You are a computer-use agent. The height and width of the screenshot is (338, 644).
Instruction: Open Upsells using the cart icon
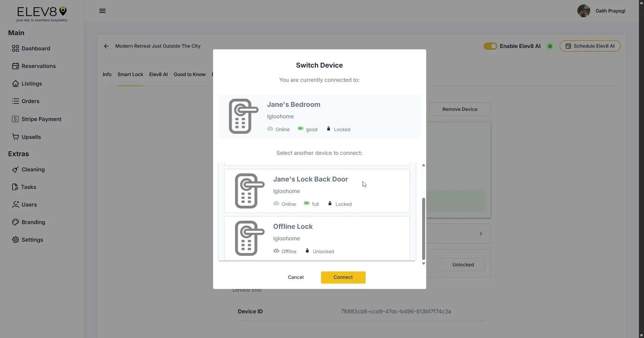16,137
